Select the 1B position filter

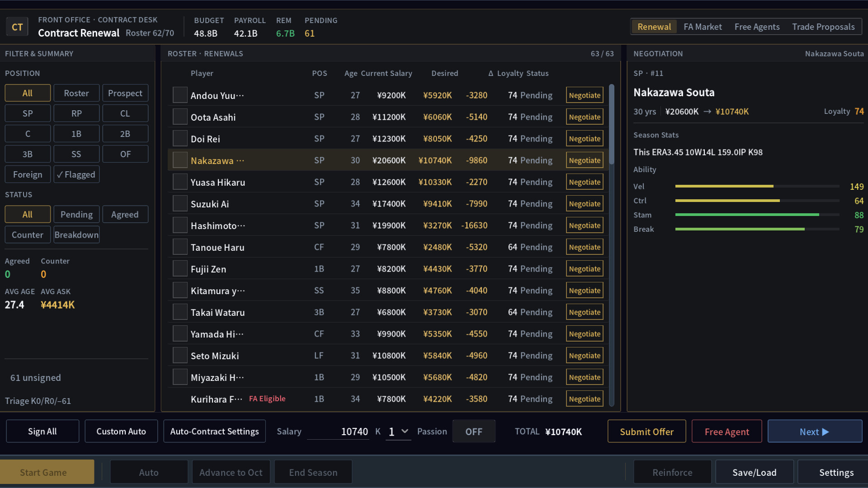[76, 134]
